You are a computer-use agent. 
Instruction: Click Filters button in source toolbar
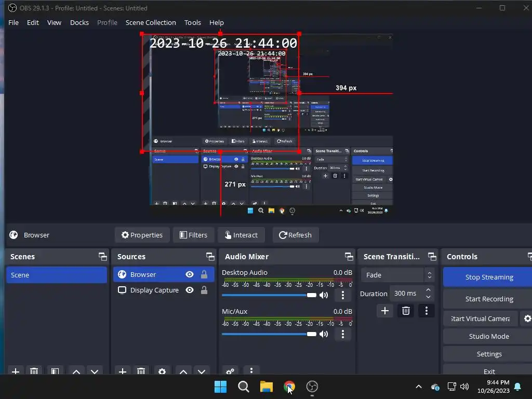pyautogui.click(x=193, y=235)
